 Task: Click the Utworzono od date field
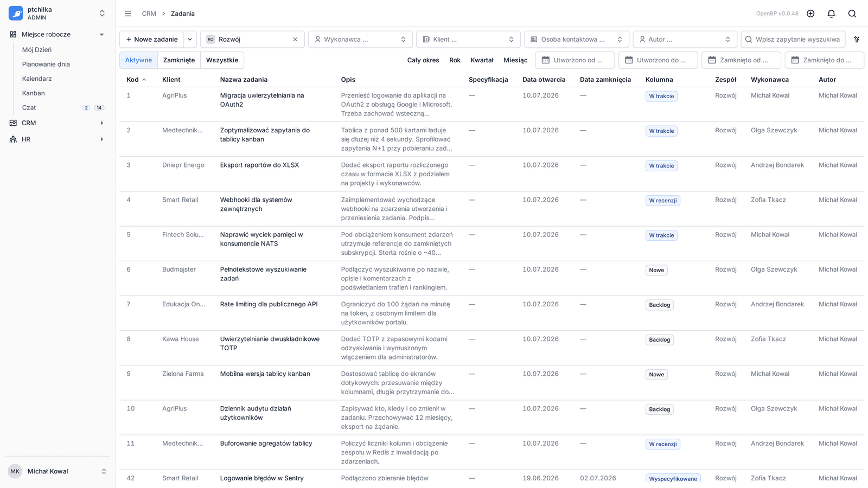click(575, 60)
